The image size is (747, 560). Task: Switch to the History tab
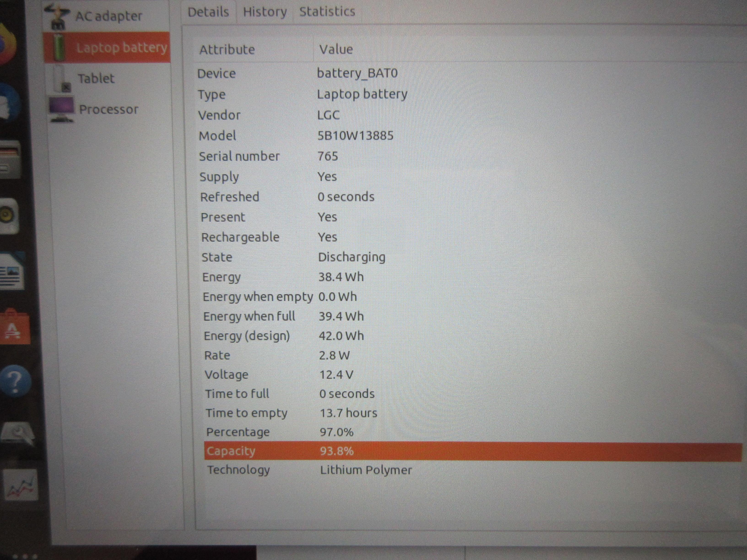(x=265, y=12)
